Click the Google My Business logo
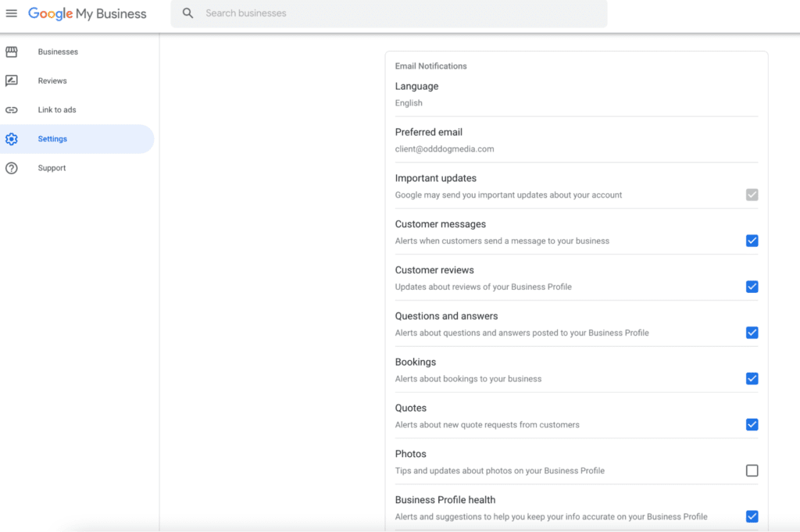Image resolution: width=800 pixels, height=532 pixels. [86, 13]
